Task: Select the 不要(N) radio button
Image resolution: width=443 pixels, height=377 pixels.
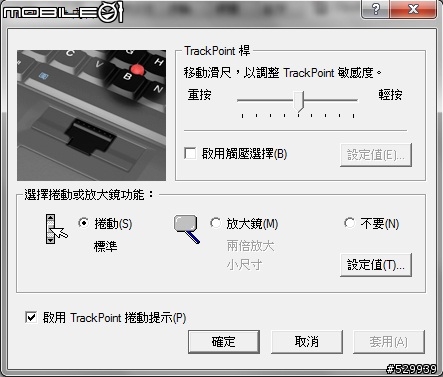Action: [349, 223]
